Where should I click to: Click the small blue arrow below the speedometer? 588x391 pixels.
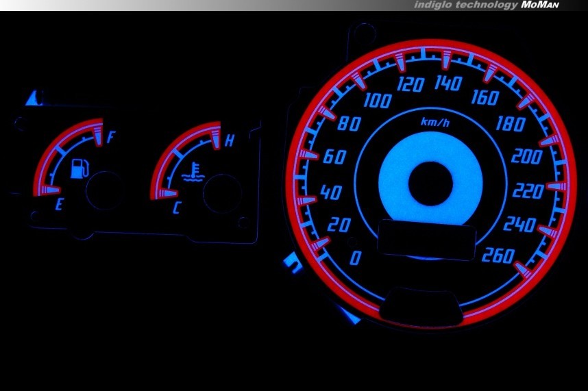pyautogui.click(x=354, y=316)
